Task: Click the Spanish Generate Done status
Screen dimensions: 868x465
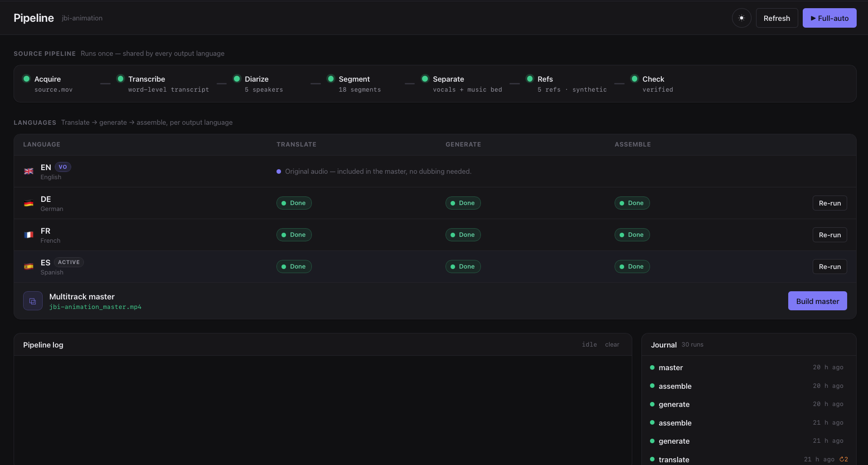Action: (x=463, y=267)
